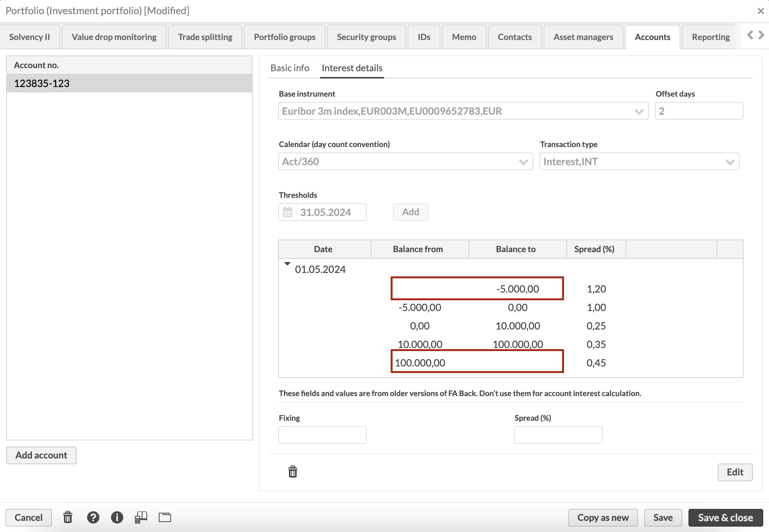Screen dimensions: 769x532
Task: Select threshold row with spread 0,25
Action: 510,326
